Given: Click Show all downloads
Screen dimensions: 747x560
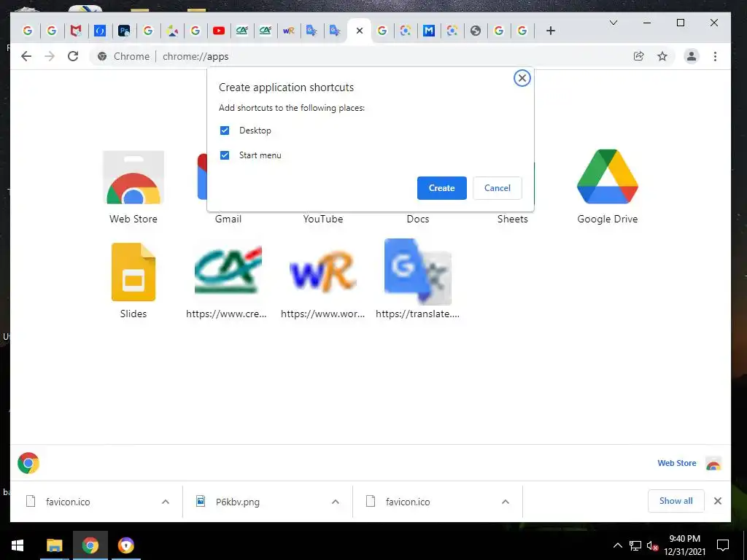Looking at the screenshot, I should pos(676,501).
